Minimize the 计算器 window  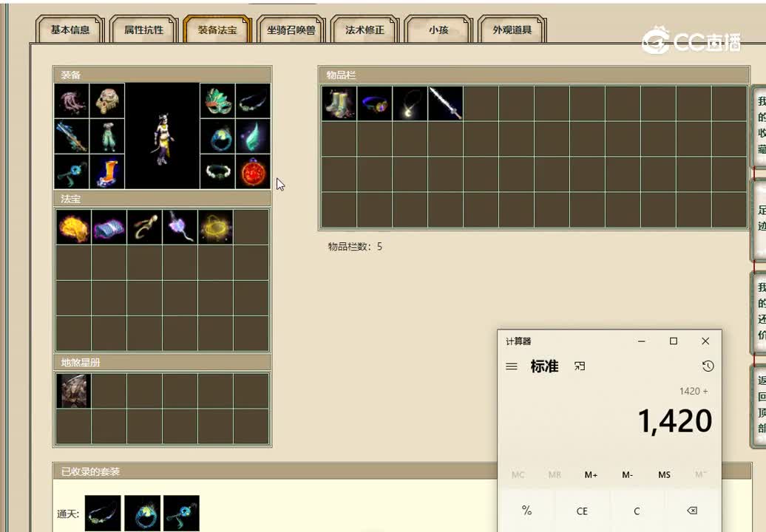coord(642,341)
